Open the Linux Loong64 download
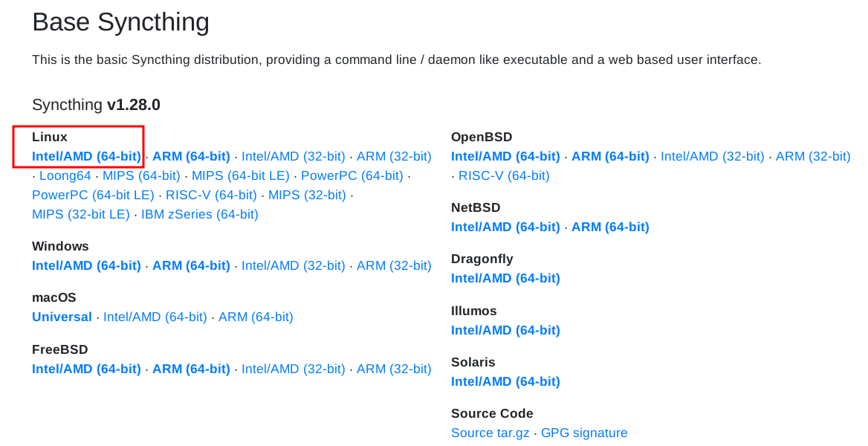This screenshot has height=446, width=868. [65, 175]
